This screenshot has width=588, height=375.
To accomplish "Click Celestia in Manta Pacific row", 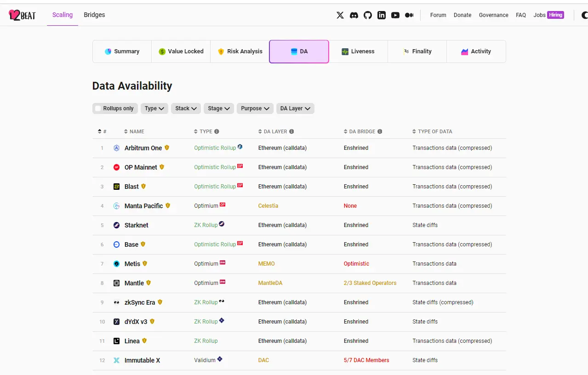I will (268, 206).
